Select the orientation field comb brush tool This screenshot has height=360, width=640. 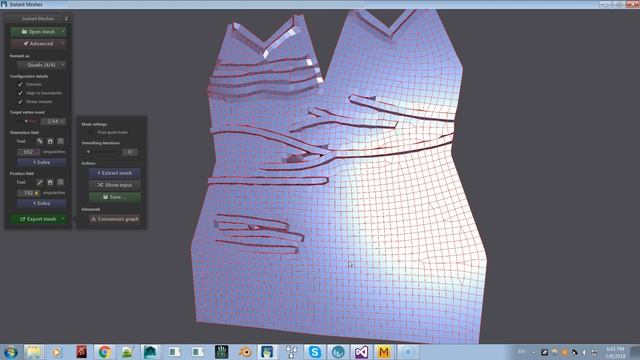(40, 141)
